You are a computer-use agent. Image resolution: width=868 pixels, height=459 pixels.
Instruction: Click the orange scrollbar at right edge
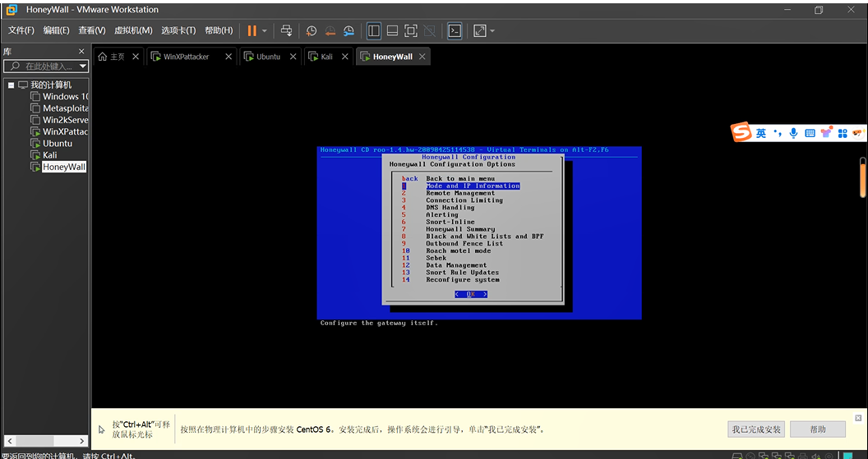point(862,177)
